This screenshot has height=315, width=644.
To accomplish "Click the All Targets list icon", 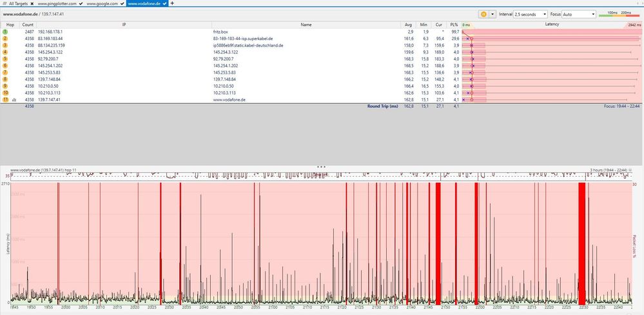I will pyautogui.click(x=5, y=3).
